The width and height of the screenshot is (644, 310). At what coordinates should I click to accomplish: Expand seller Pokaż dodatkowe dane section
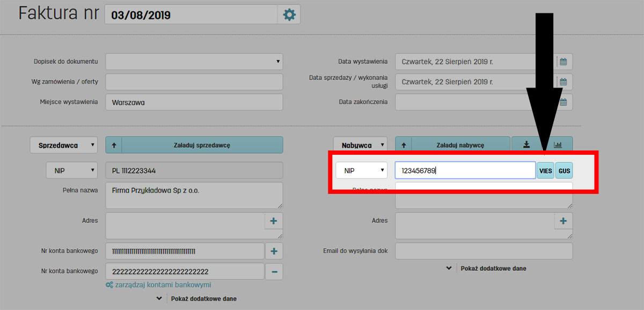(197, 298)
